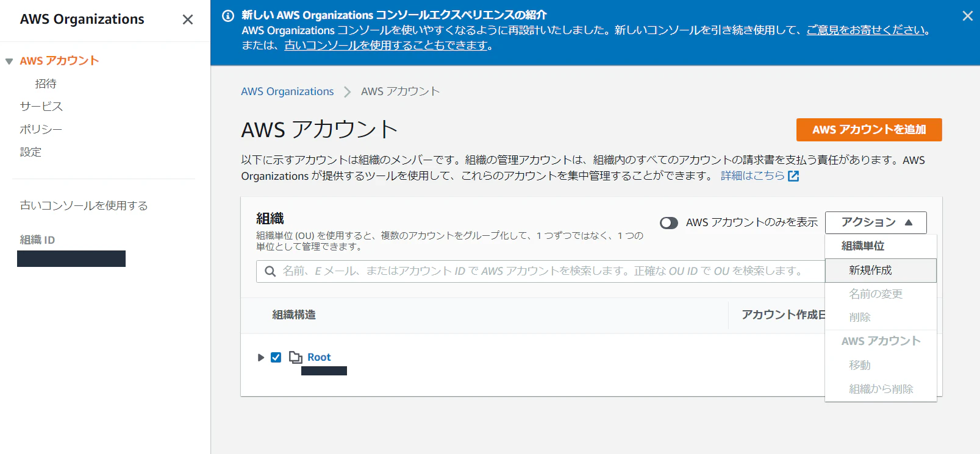The height and width of the screenshot is (454, 980).
Task: Click breadcrumb chevron separator icon
Action: (x=348, y=91)
